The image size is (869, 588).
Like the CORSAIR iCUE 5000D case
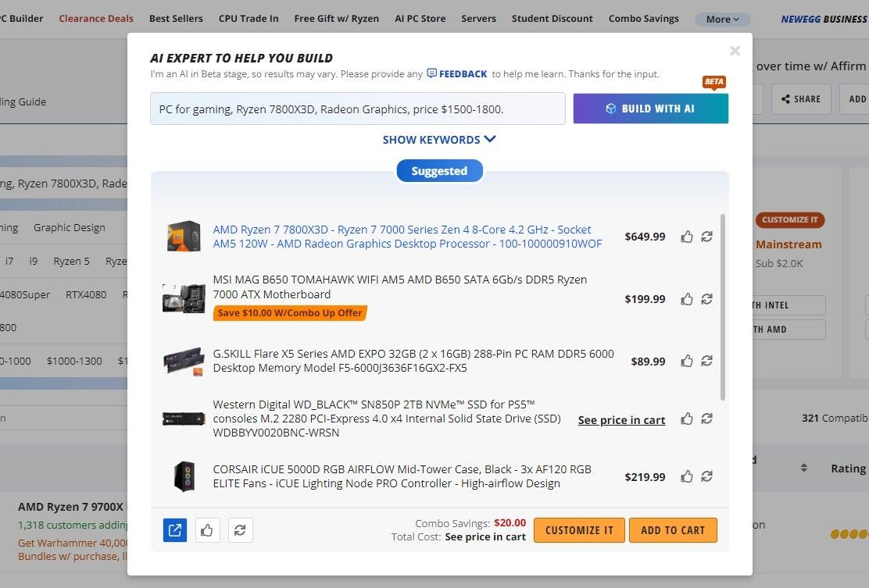coord(687,476)
